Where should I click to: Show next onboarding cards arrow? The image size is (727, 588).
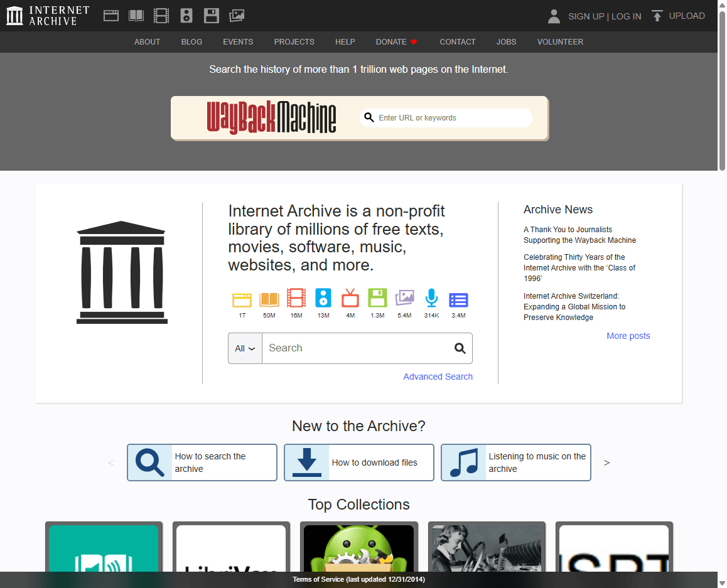[606, 462]
